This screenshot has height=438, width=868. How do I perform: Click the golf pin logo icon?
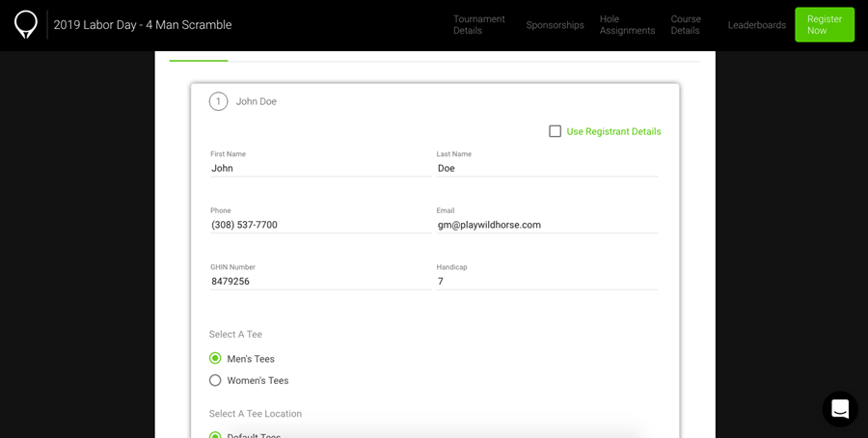26,24
